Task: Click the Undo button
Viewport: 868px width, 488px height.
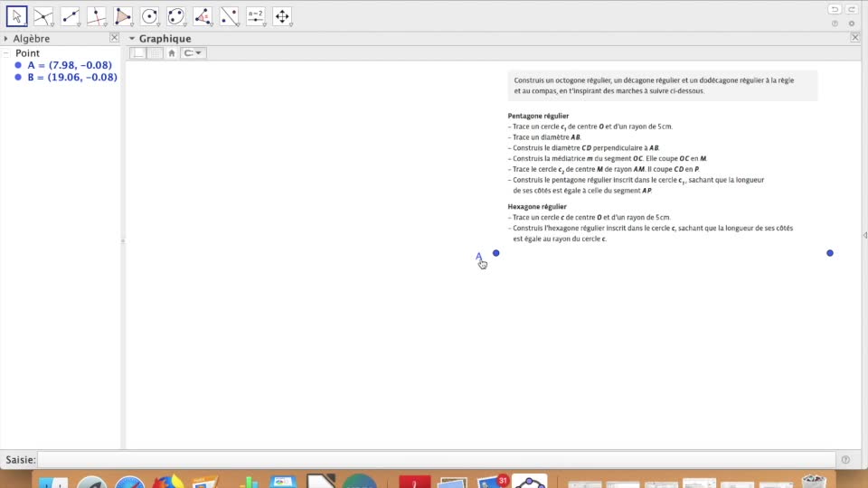Action: pos(834,9)
